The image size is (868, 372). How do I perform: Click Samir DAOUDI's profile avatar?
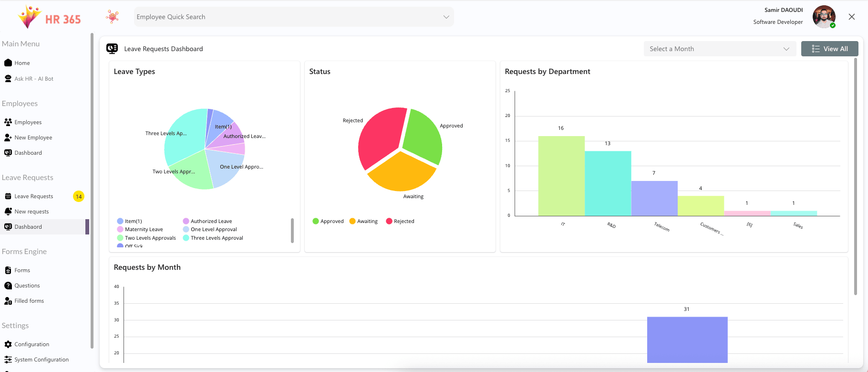(824, 17)
